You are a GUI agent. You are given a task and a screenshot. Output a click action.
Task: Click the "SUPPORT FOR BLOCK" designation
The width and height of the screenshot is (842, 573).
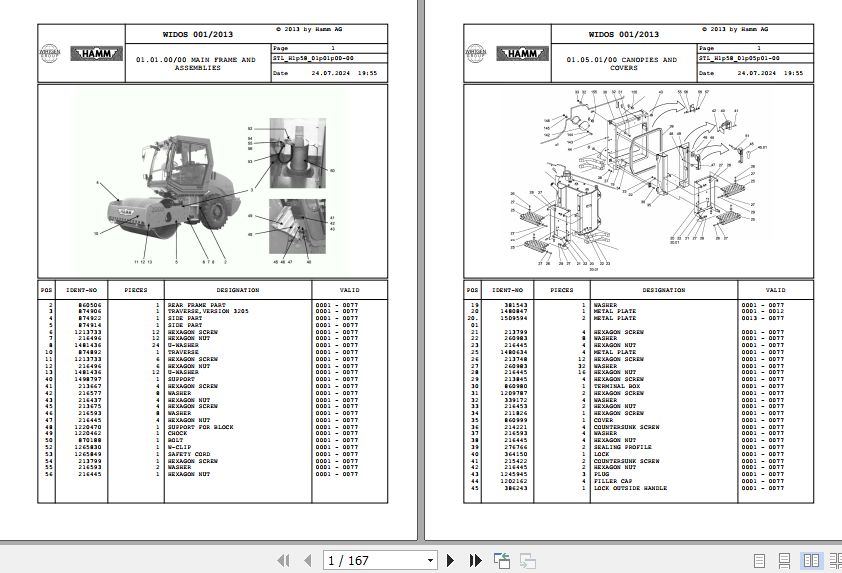pyautogui.click(x=200, y=427)
